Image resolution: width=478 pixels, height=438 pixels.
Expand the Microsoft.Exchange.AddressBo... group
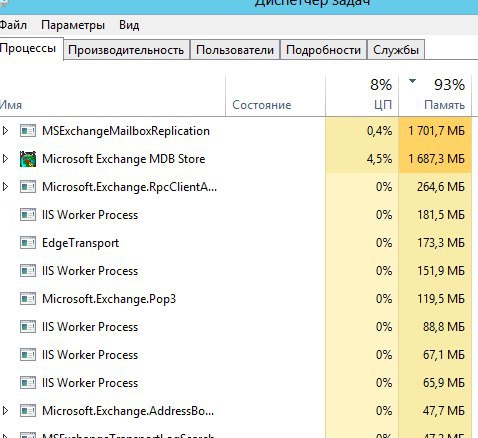[5, 411]
